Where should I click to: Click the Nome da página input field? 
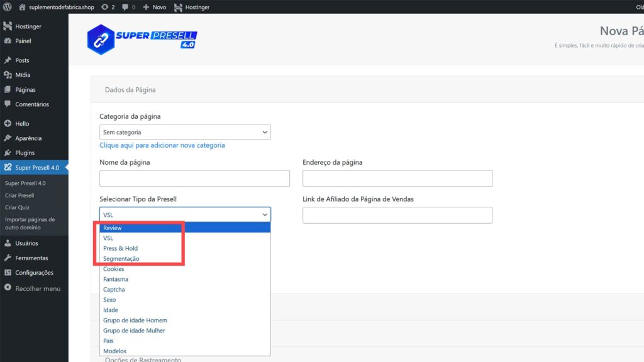pyautogui.click(x=193, y=178)
